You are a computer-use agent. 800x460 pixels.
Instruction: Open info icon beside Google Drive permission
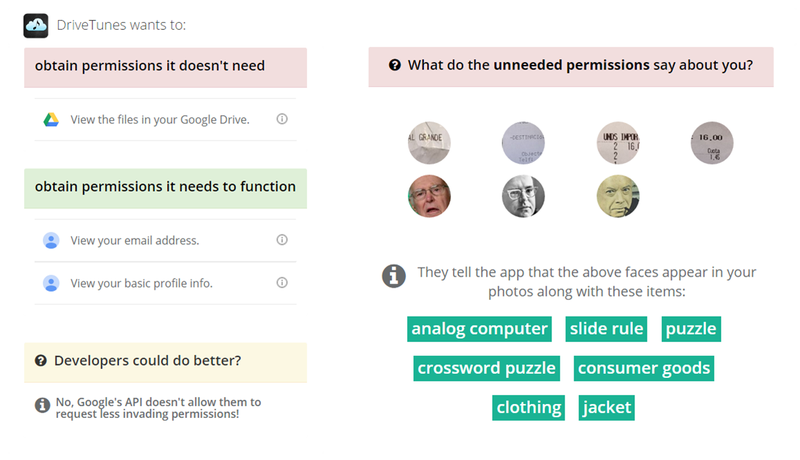point(282,119)
